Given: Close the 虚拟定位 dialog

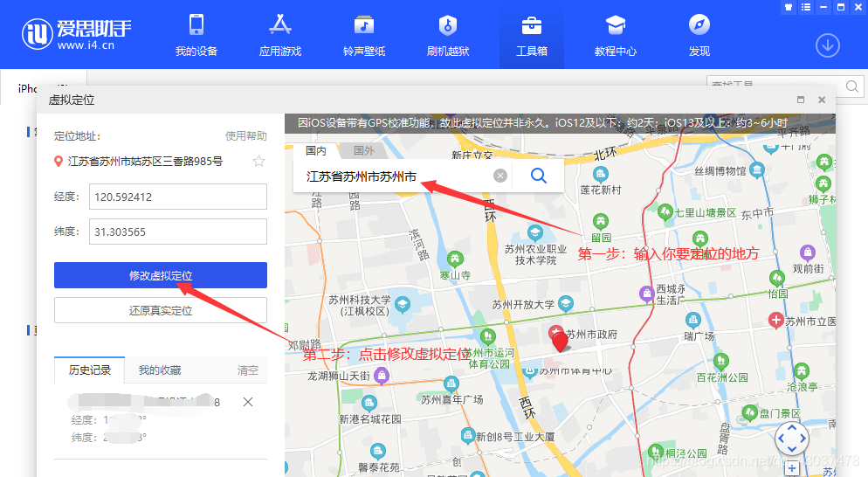Looking at the screenshot, I should point(822,100).
